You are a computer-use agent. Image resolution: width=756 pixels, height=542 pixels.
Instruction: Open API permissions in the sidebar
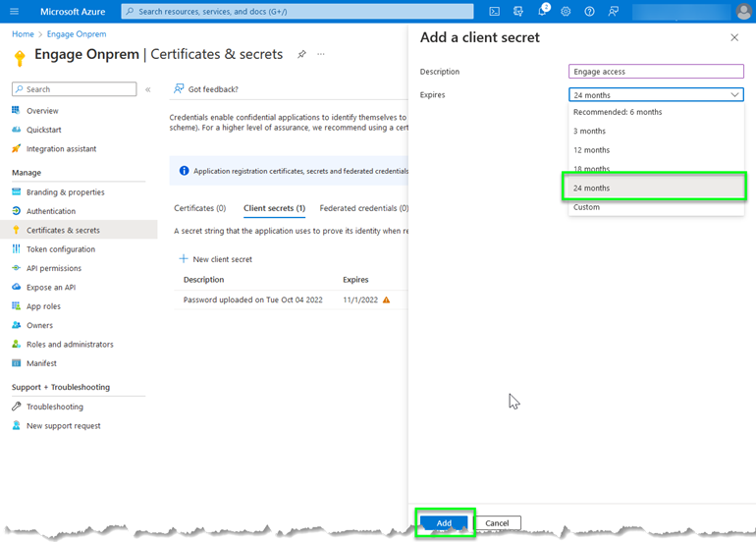click(54, 268)
